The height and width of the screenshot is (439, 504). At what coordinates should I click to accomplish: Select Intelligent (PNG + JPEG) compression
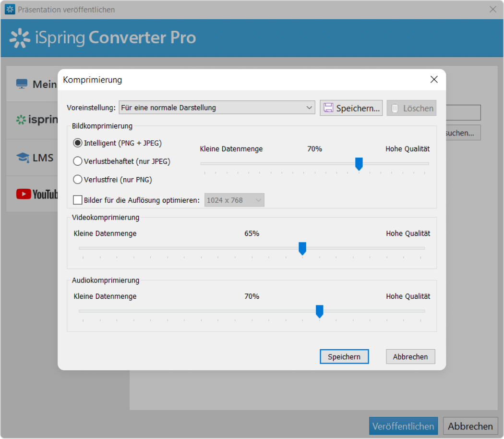tap(117, 143)
